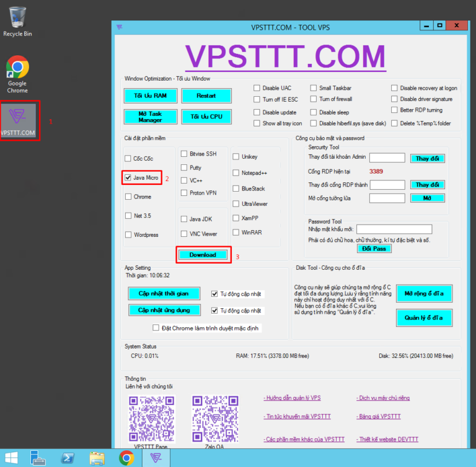This screenshot has width=476, height=467.
Task: Click the new password input field
Action: point(394,229)
